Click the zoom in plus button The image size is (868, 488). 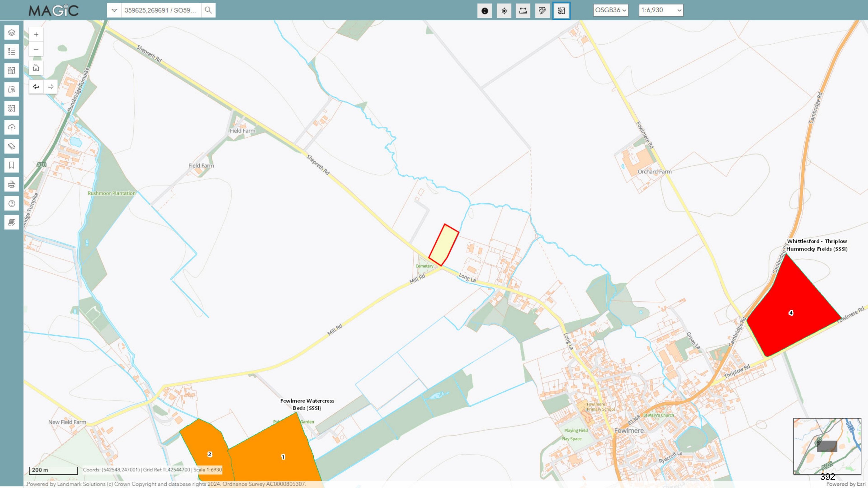pyautogui.click(x=36, y=34)
